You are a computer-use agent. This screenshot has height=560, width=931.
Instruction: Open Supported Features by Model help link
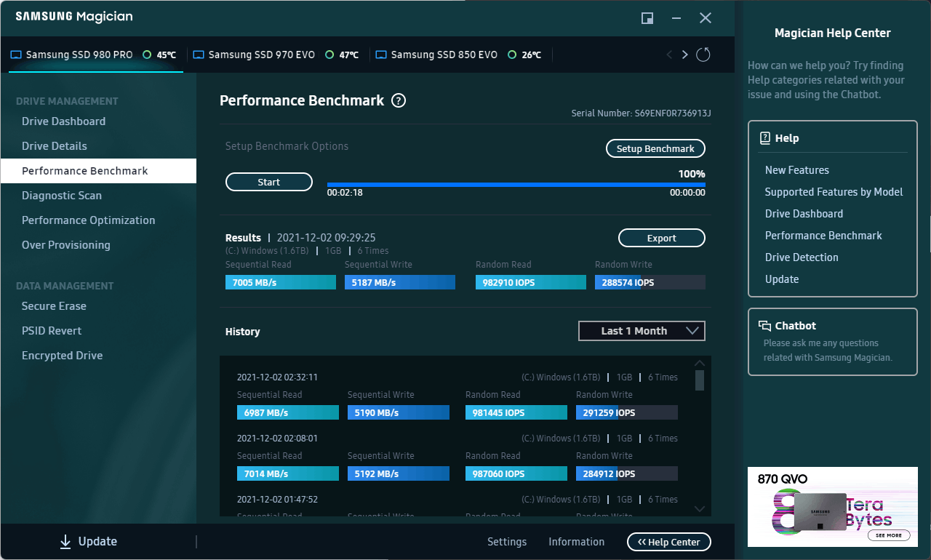(834, 192)
